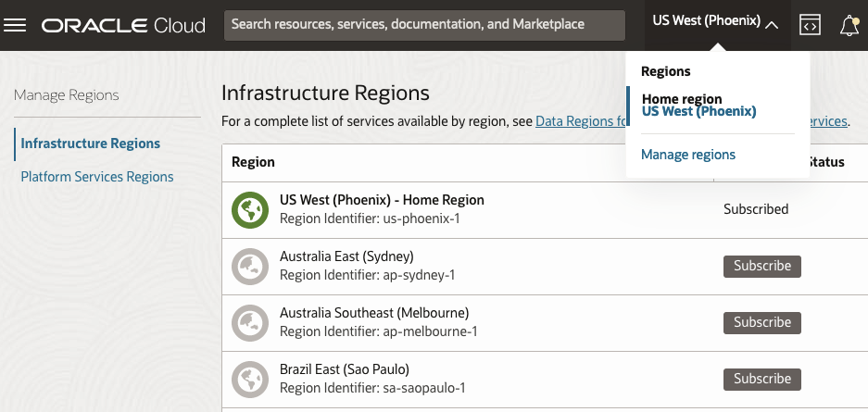
Task: Click the Home region label in the dropdown
Action: click(682, 99)
